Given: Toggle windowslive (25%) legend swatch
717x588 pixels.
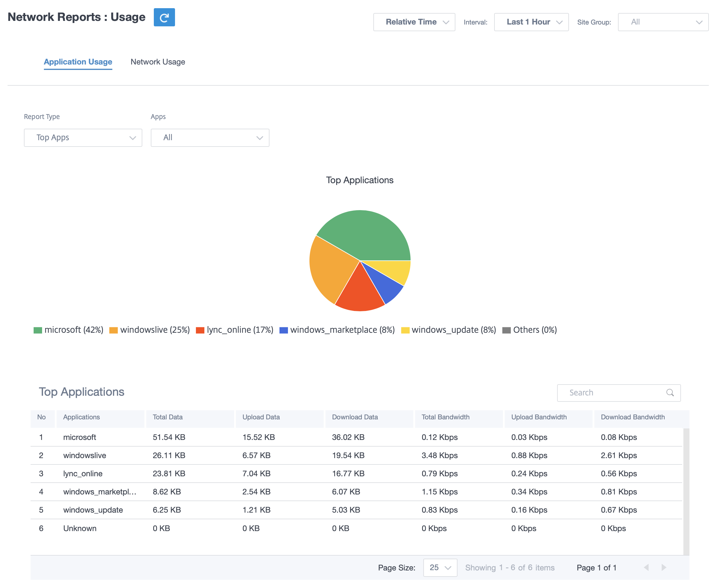Looking at the screenshot, I should [114, 330].
